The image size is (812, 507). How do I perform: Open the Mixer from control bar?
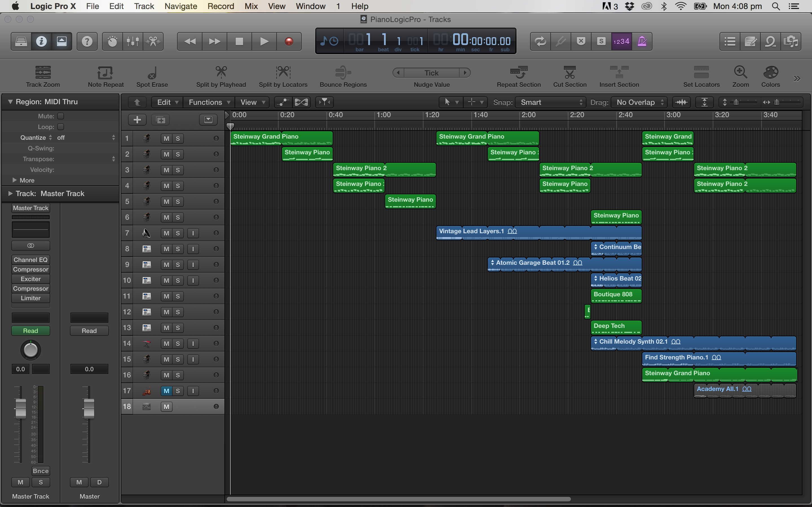click(x=133, y=42)
